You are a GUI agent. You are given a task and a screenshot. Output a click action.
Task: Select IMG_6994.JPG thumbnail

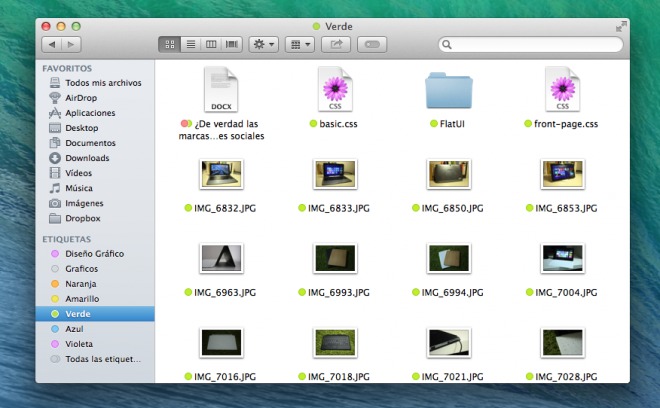click(449, 258)
